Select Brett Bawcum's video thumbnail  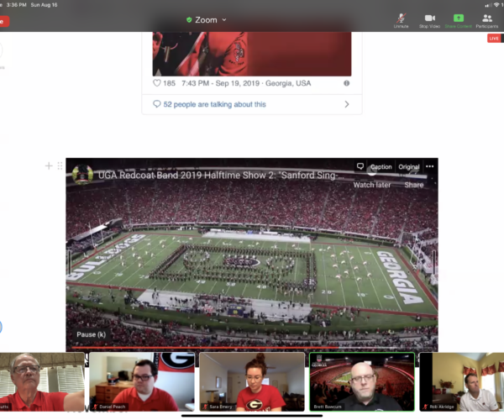tap(362, 381)
